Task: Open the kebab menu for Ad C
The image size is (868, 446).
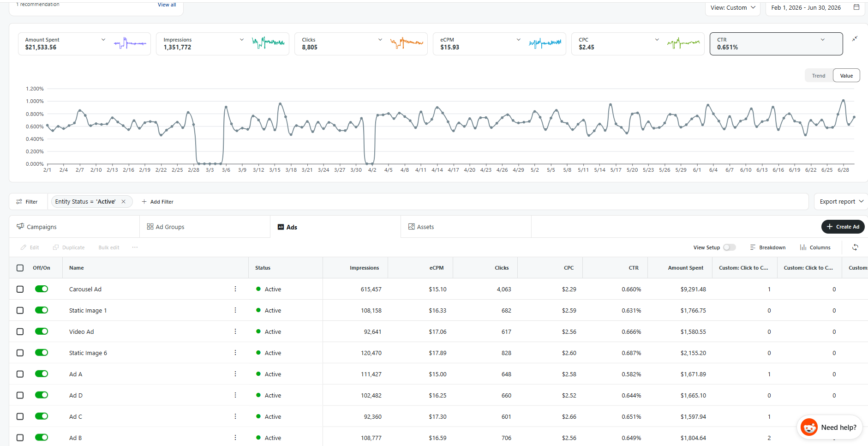Action: coord(235,416)
